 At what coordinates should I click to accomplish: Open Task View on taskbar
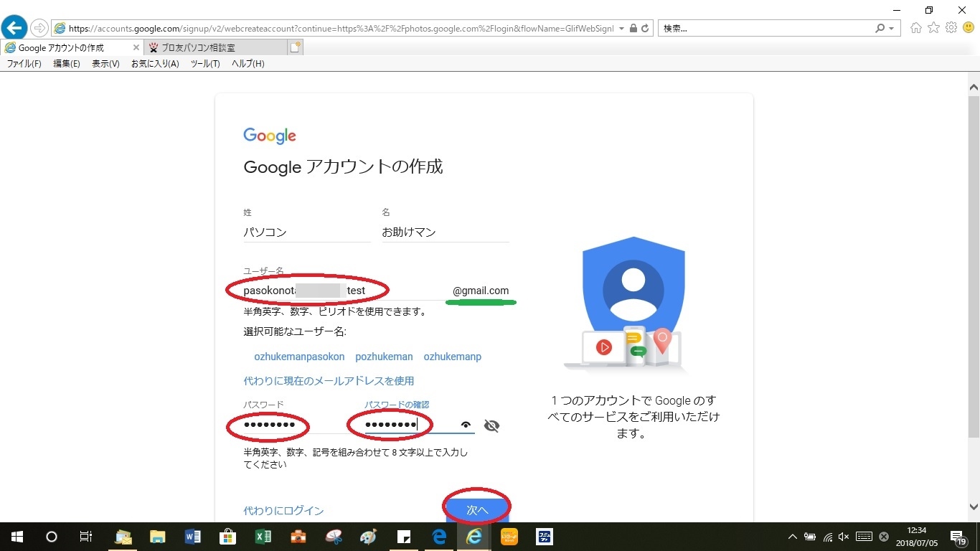click(85, 537)
